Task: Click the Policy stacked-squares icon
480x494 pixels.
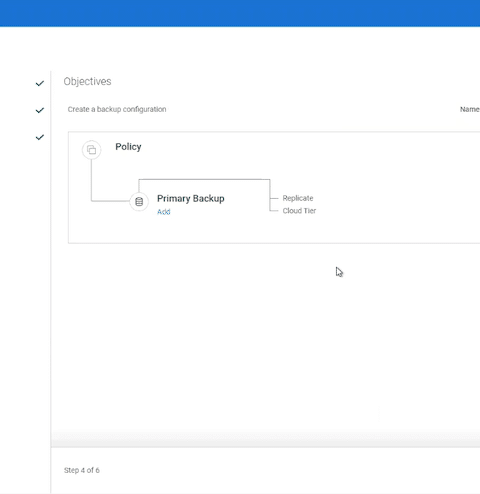Action: click(x=92, y=150)
